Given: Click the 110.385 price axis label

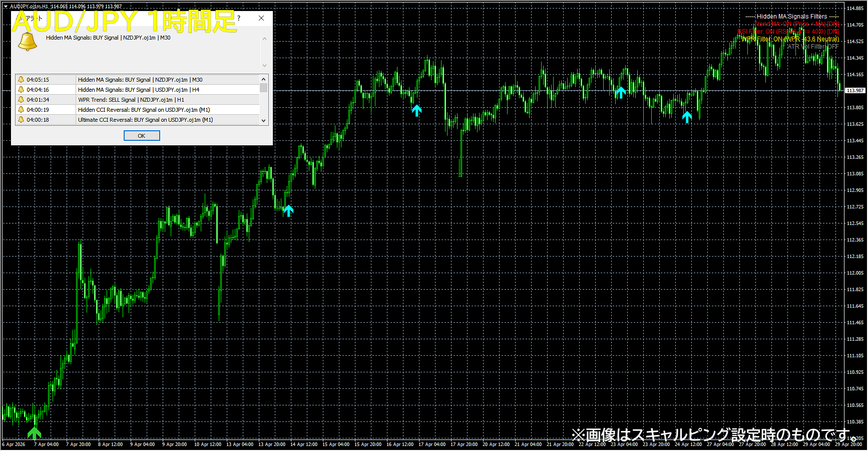Looking at the screenshot, I should coord(855,422).
